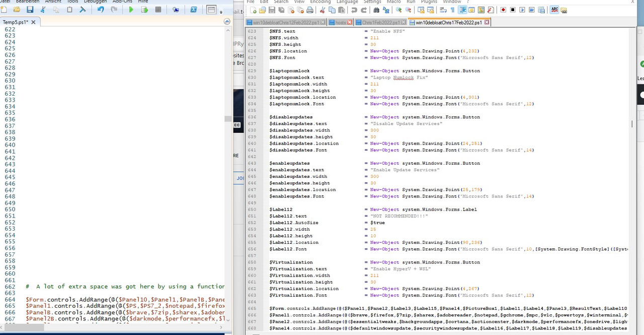Save the script with ISE's floppy disk icon
This screenshot has width=644, height=335.
(30, 10)
